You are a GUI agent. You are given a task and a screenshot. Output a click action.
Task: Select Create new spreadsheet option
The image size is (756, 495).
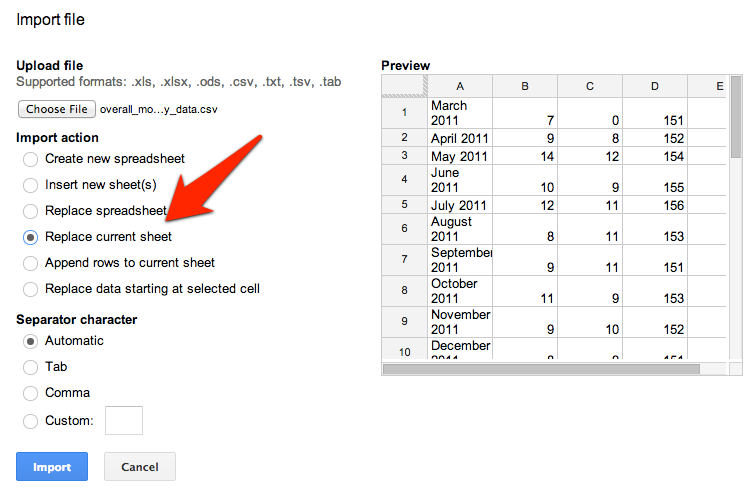pyautogui.click(x=30, y=159)
